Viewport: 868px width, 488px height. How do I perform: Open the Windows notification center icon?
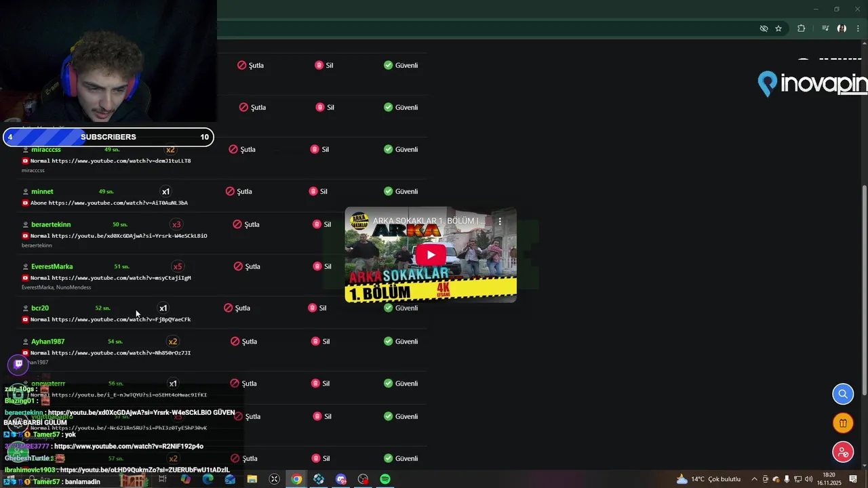click(x=853, y=479)
